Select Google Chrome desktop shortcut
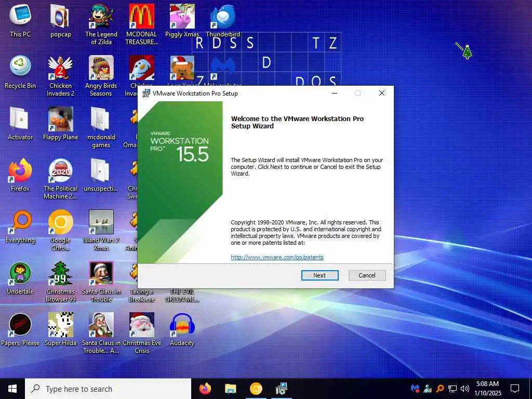 coord(60,231)
